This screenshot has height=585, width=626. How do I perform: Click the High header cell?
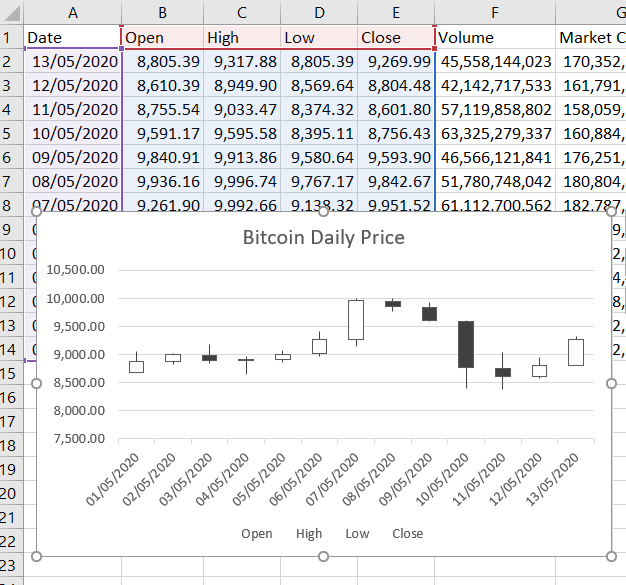(242, 37)
